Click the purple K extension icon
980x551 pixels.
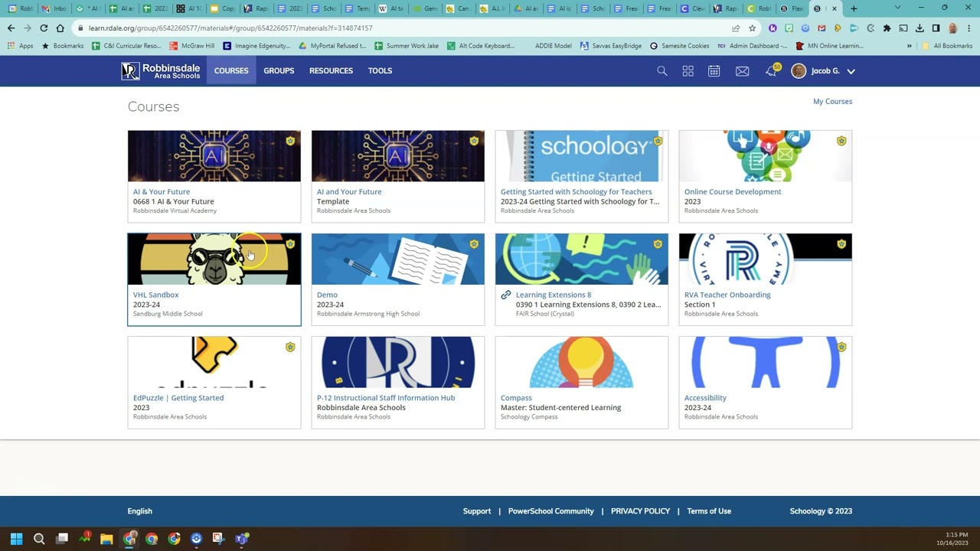point(773,28)
